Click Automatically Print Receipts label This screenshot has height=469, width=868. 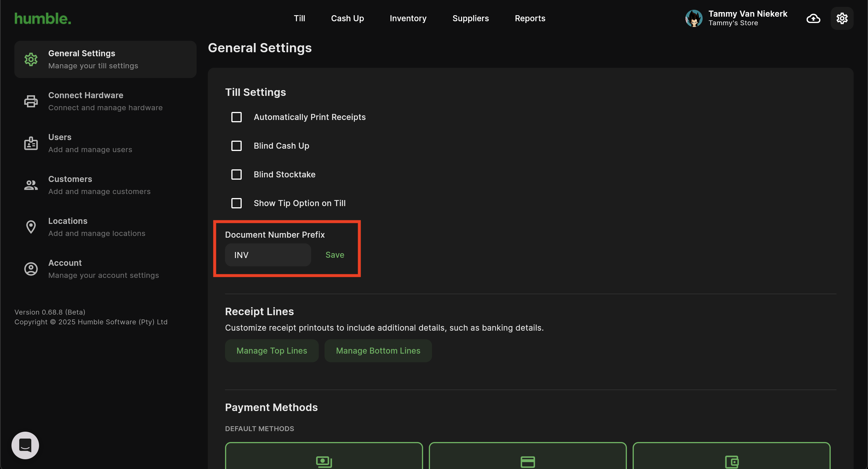click(310, 117)
